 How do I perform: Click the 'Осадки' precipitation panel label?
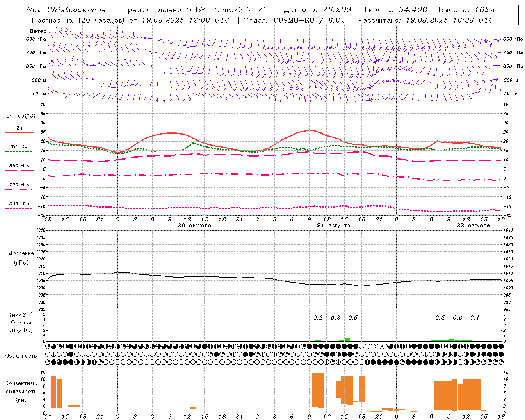coord(21,322)
